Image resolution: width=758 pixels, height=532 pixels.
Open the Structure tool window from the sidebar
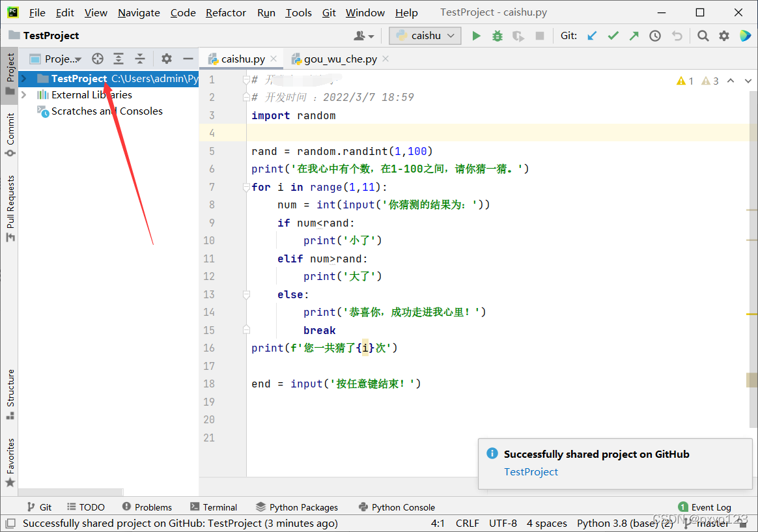point(10,388)
